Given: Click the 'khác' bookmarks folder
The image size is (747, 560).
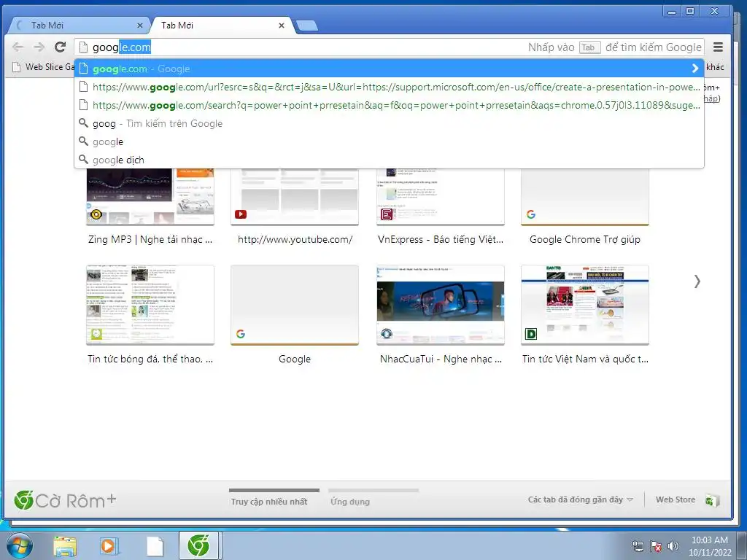Looking at the screenshot, I should pyautogui.click(x=715, y=67).
